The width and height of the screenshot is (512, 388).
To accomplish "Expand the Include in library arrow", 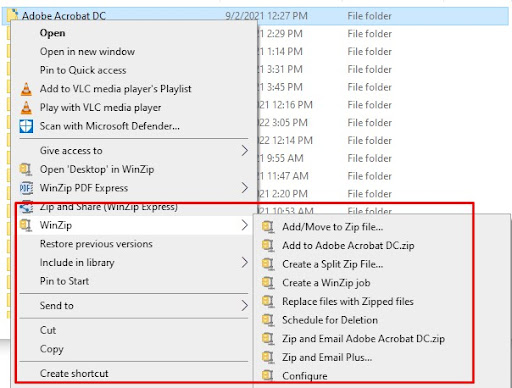I will coord(245,263).
